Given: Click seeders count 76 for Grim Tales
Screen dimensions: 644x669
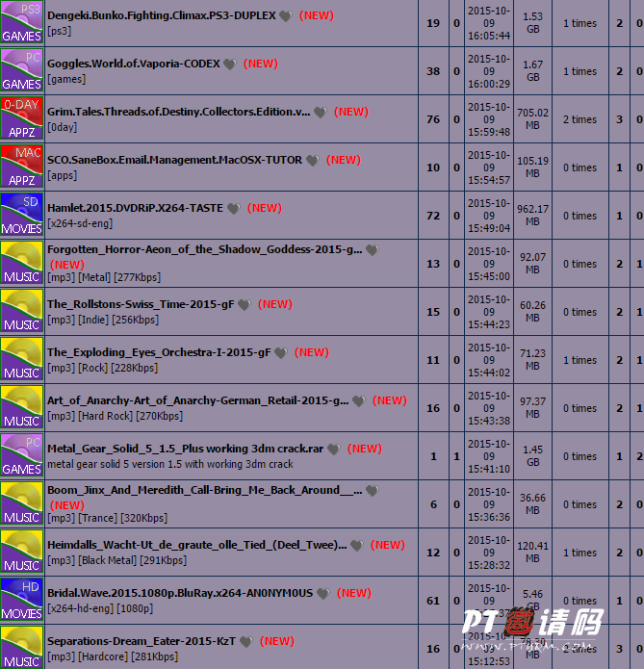Looking at the screenshot, I should point(433,119).
